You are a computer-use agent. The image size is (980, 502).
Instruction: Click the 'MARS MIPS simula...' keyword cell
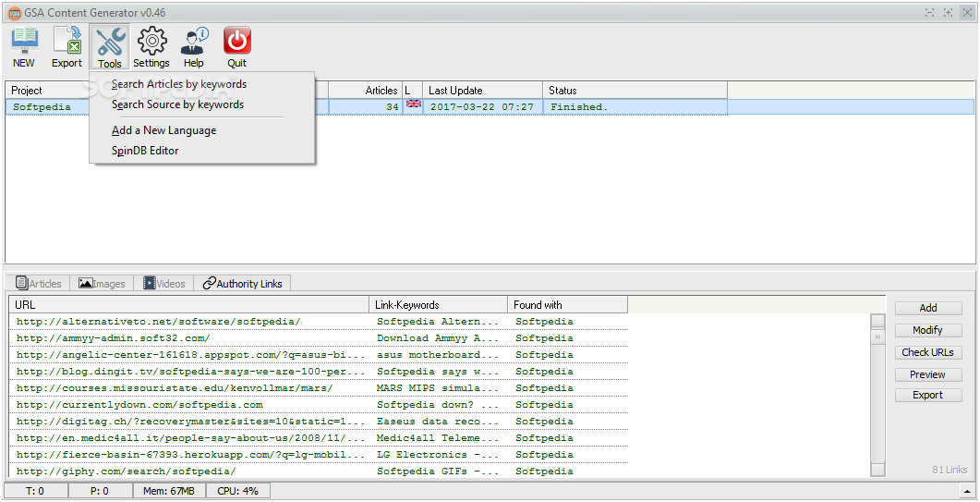click(438, 388)
